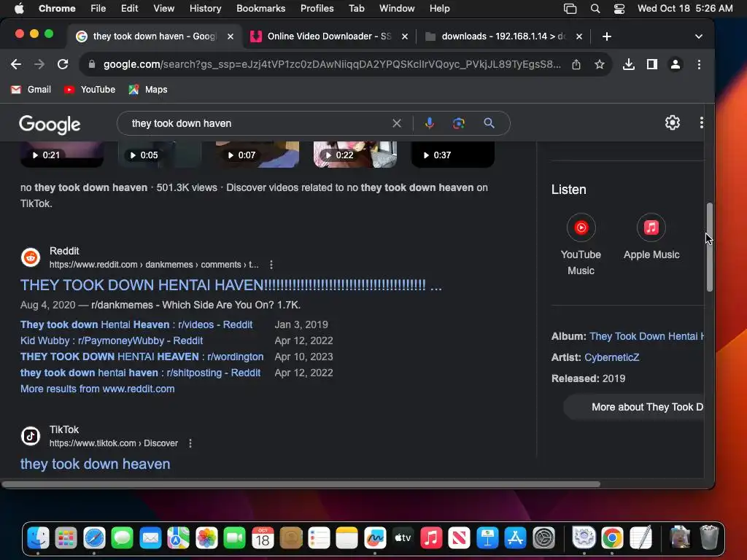The height and width of the screenshot is (560, 747).
Task: Open the Maps bookmark
Action: pyautogui.click(x=147, y=90)
